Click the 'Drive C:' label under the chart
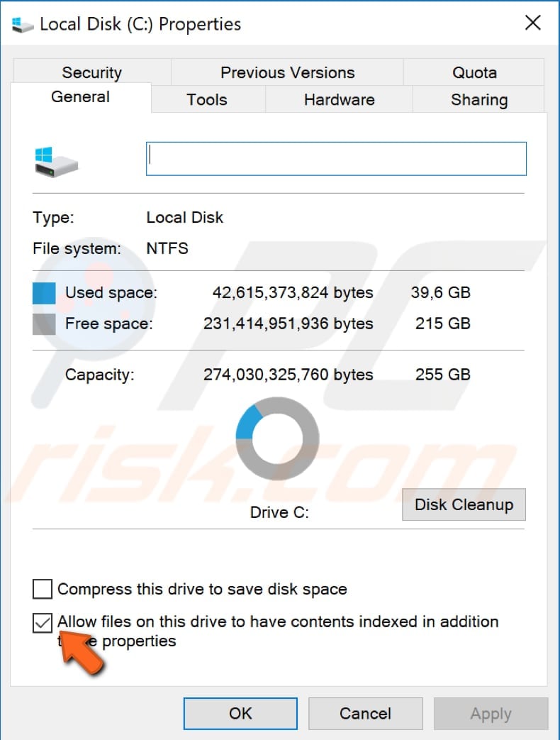Screen dimensions: 560x740 click(x=279, y=512)
